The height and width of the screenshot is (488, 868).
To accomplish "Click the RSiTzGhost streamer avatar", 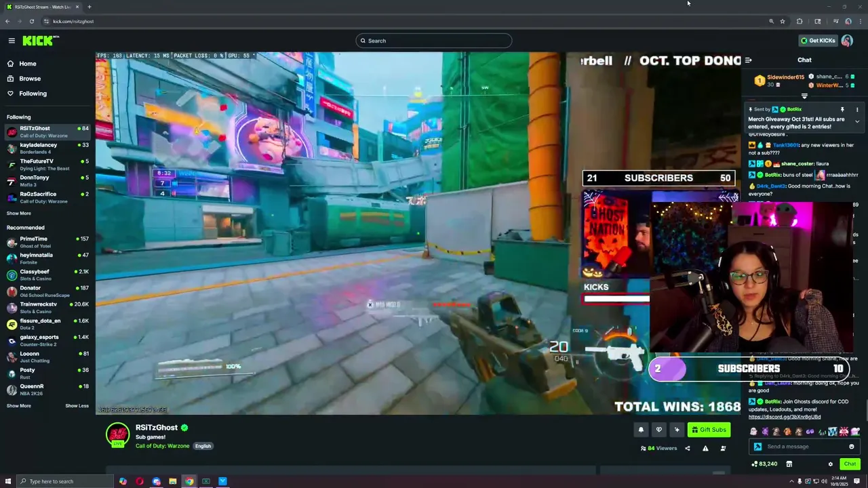I will point(117,434).
